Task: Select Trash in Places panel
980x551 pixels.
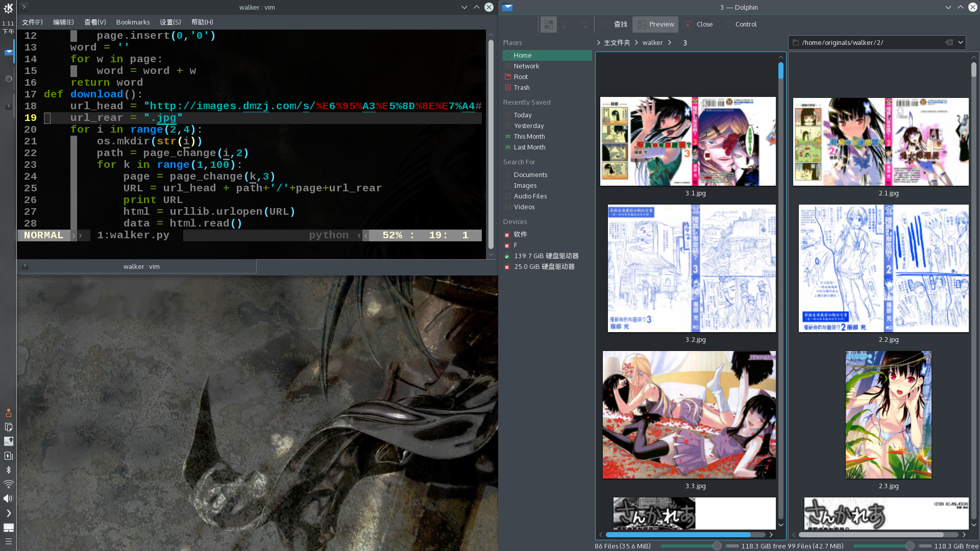Action: pyautogui.click(x=522, y=87)
